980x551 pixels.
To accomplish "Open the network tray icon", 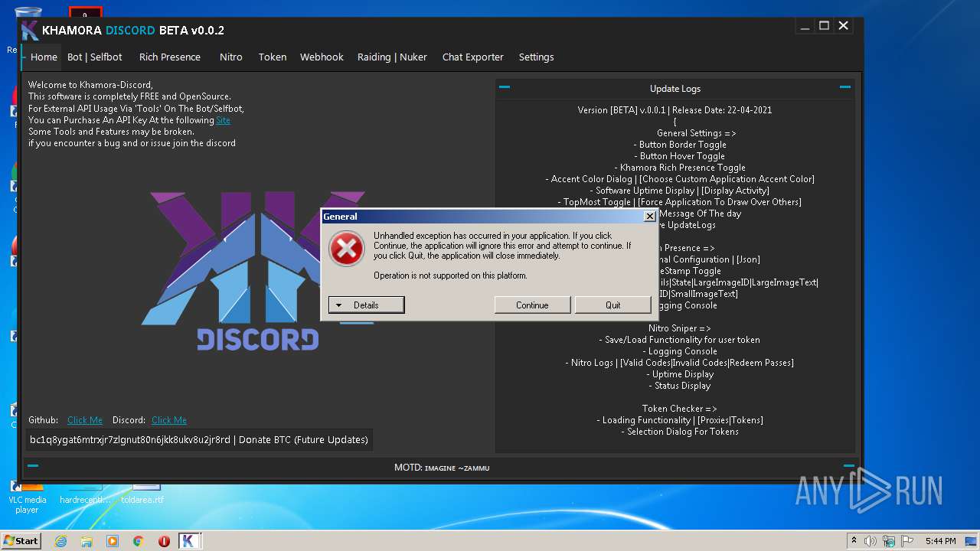I will click(889, 541).
